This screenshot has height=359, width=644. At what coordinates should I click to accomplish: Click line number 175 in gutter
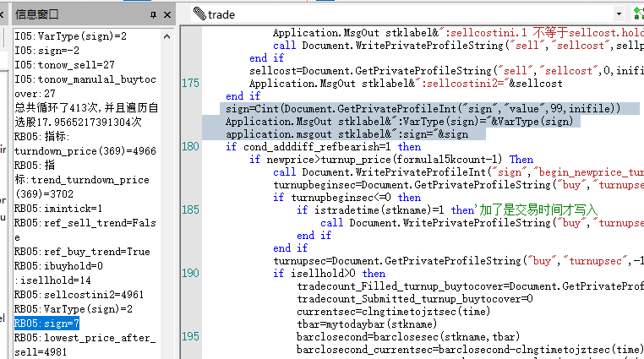tap(190, 84)
